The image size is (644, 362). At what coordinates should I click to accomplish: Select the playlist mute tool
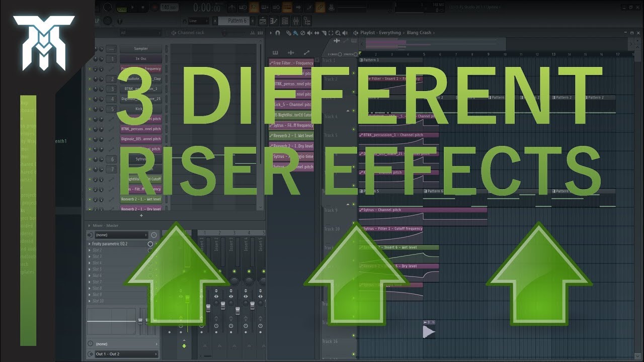[x=309, y=33]
